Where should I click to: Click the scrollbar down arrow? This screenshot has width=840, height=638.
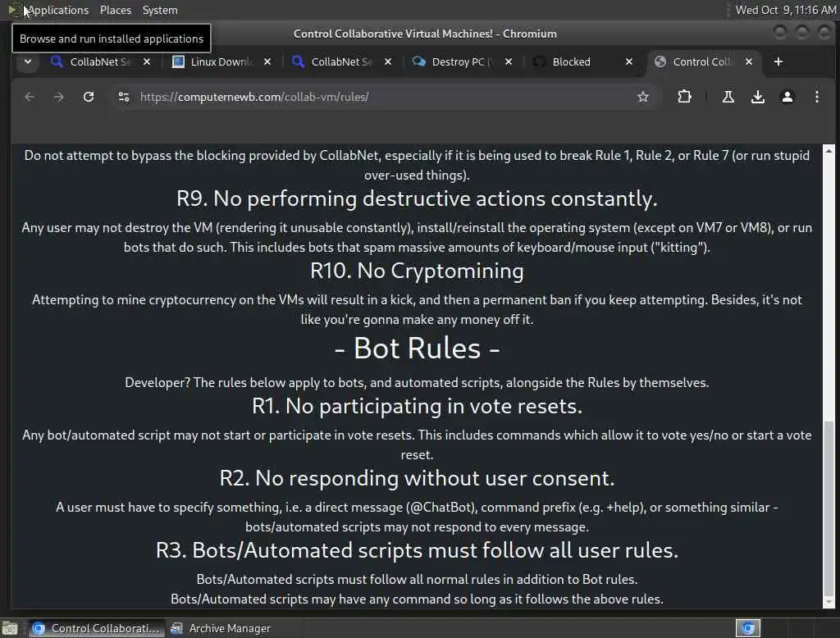tap(829, 602)
